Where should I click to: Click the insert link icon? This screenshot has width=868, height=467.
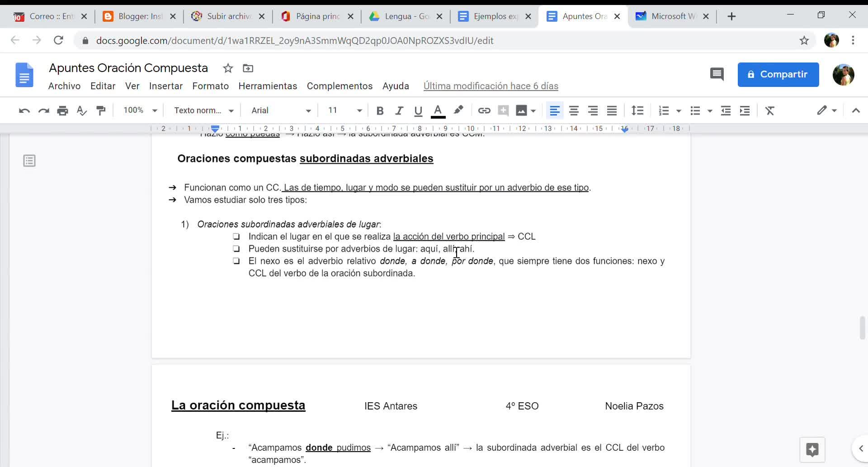click(x=484, y=110)
